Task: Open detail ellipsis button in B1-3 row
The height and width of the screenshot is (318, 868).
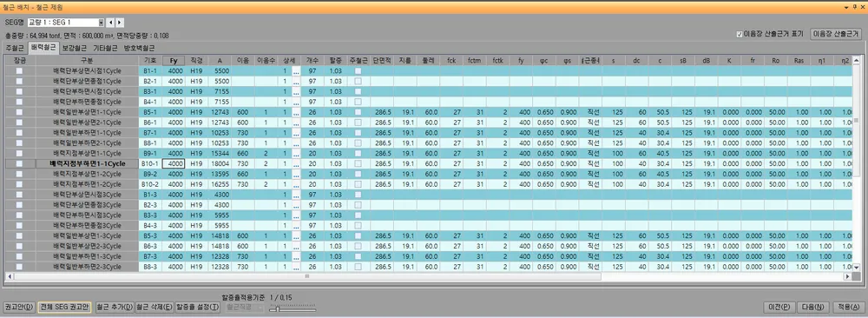Action: (x=296, y=195)
